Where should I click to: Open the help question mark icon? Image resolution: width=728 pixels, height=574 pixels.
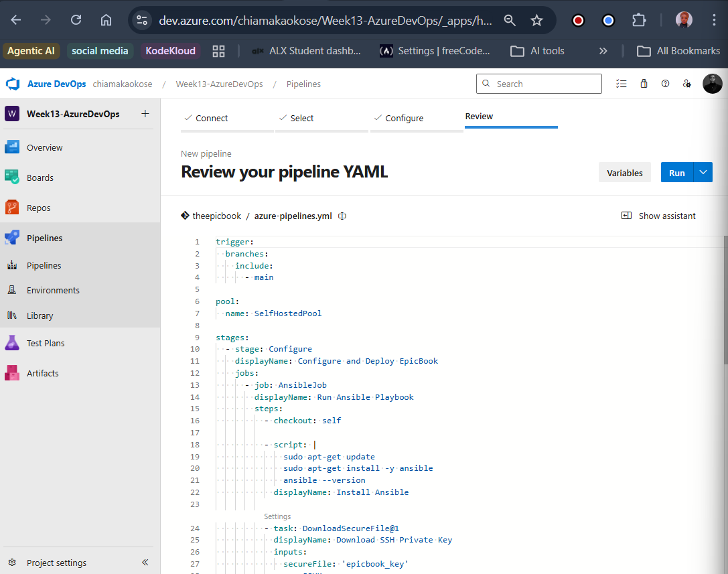point(665,84)
